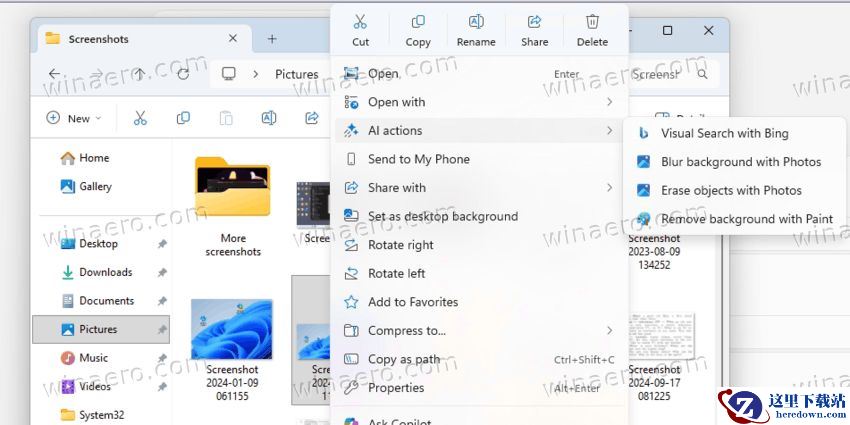
Task: Select Set as desktop background
Action: [442, 216]
